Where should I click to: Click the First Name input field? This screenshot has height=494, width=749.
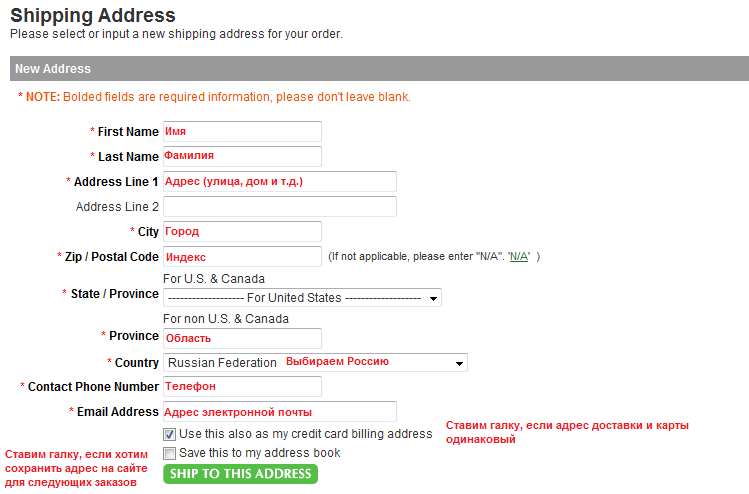[241, 132]
